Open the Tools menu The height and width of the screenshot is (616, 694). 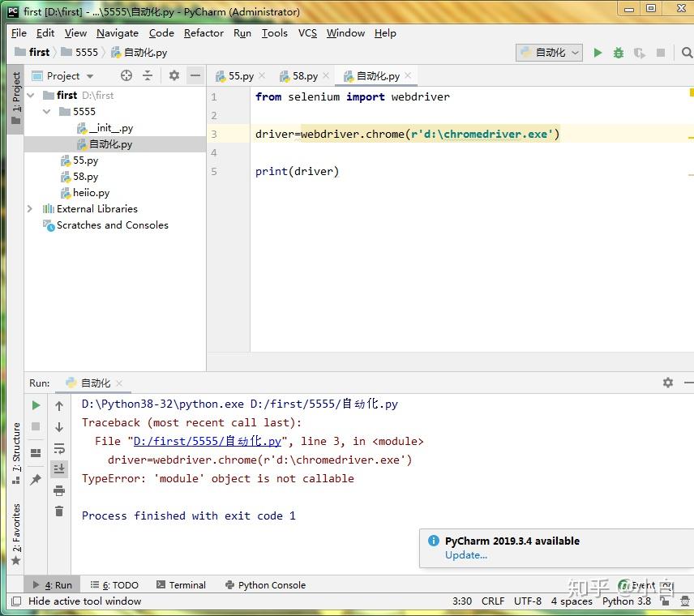pyautogui.click(x=274, y=33)
